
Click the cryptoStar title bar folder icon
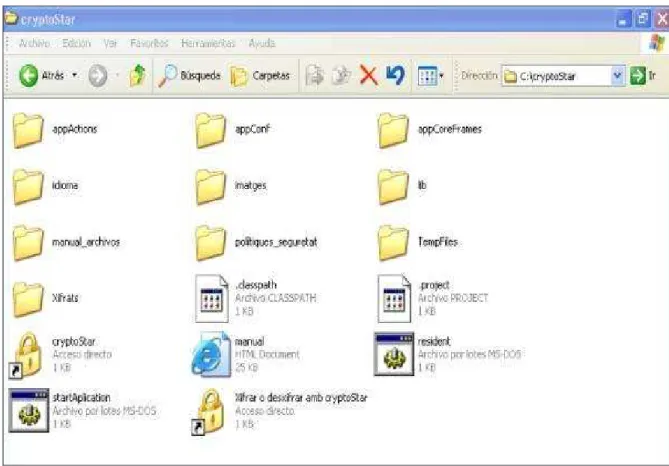click(x=11, y=17)
